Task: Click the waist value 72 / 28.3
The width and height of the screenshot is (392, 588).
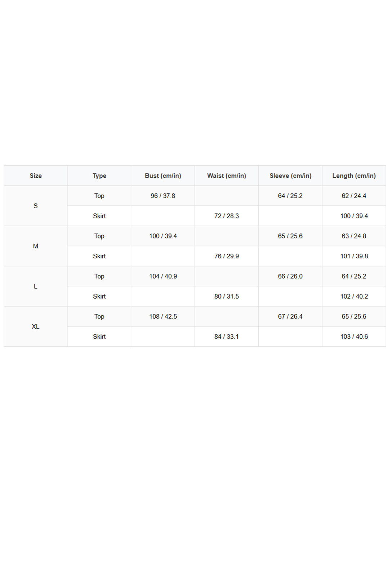Action: [227, 216]
